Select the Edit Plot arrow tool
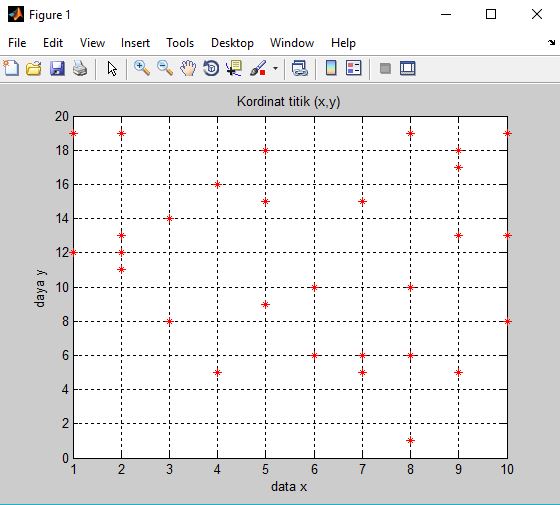Image resolution: width=560 pixels, height=505 pixels. 112,68
